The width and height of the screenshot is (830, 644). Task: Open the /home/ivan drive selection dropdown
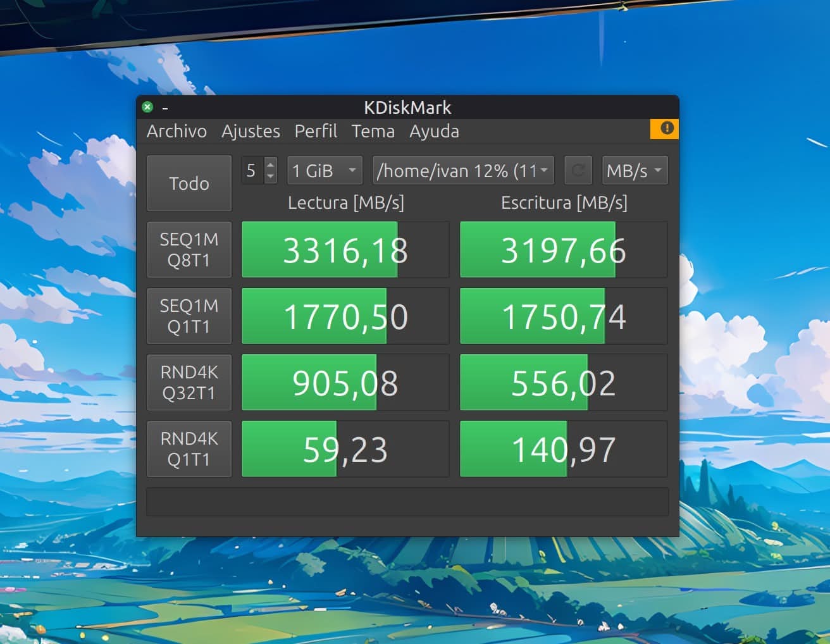pyautogui.click(x=462, y=170)
